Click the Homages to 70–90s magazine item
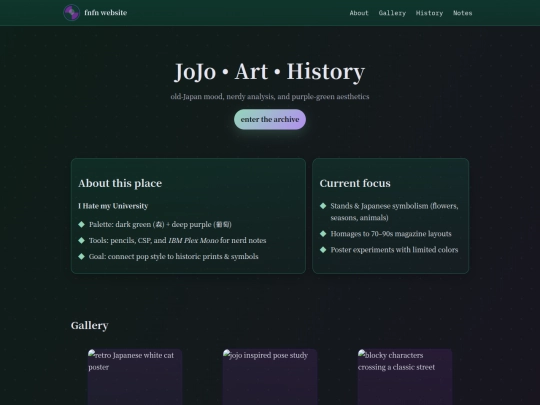Screen dimensions: 540x405 [x=391, y=234]
